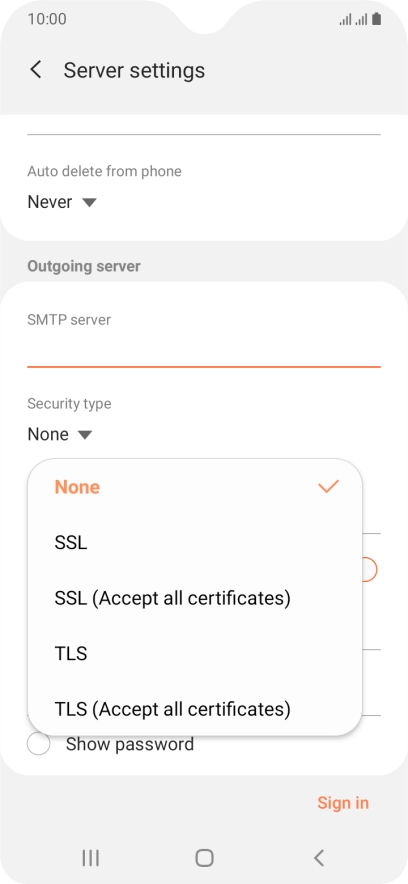This screenshot has height=884, width=408.
Task: Check the battery icon in status bar
Action: click(x=376, y=19)
